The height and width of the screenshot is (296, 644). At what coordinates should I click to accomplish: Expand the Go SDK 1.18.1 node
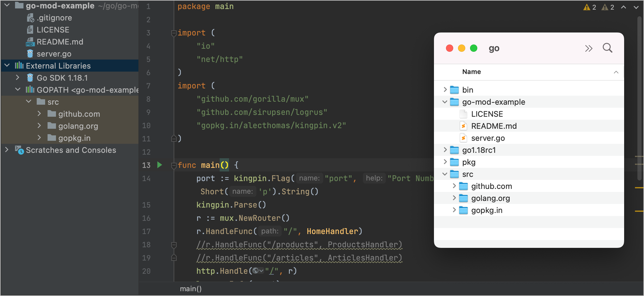coord(17,78)
